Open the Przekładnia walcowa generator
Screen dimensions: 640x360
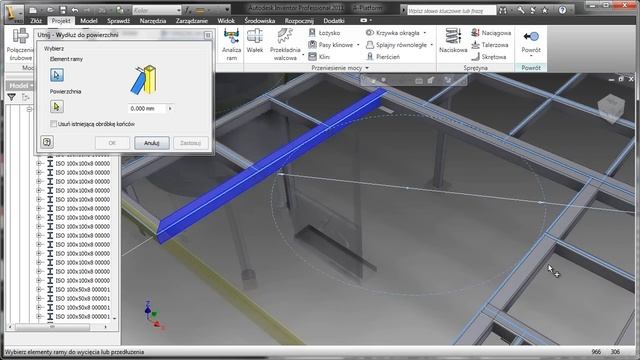[285, 45]
